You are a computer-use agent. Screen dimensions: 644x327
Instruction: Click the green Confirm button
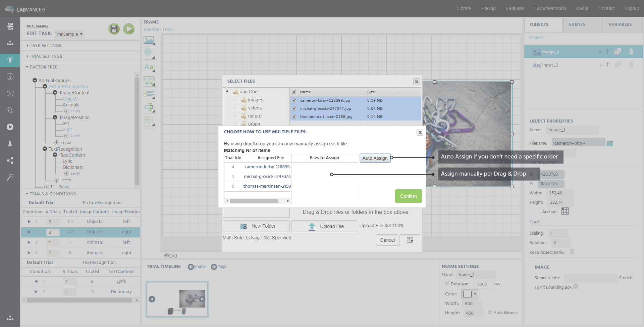click(408, 196)
